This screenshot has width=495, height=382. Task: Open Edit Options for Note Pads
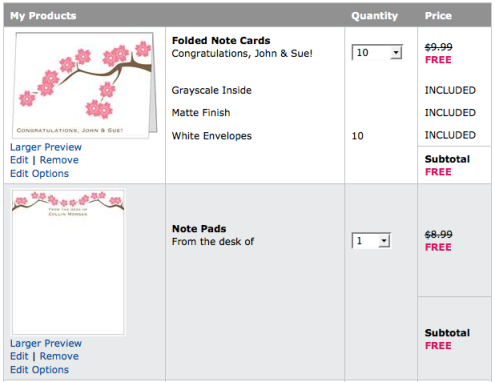39,370
